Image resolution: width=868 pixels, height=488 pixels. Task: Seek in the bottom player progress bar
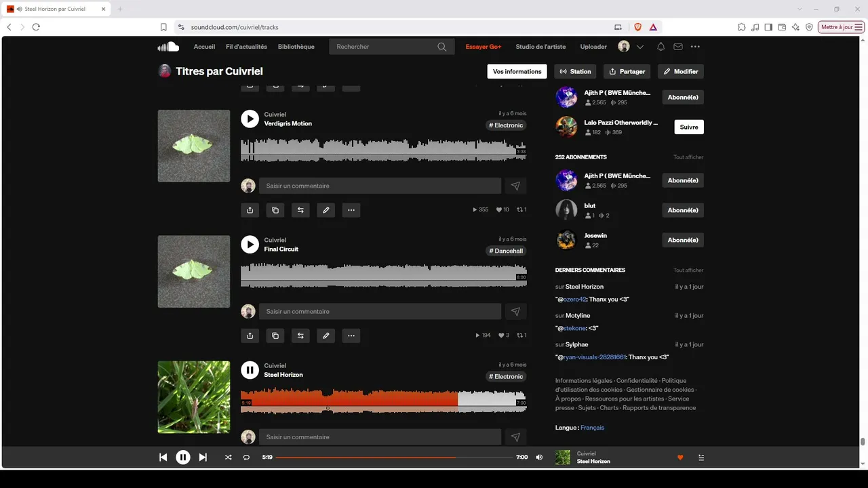(394, 457)
